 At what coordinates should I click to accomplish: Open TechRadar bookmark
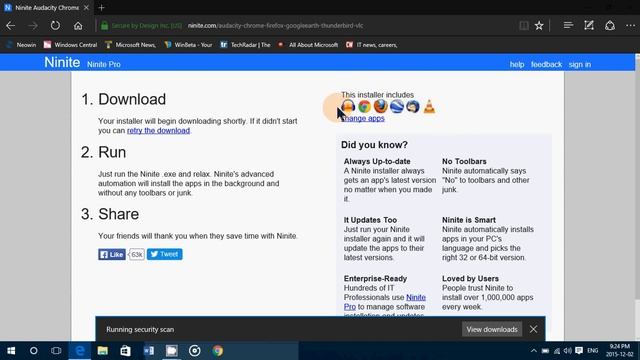(x=245, y=45)
